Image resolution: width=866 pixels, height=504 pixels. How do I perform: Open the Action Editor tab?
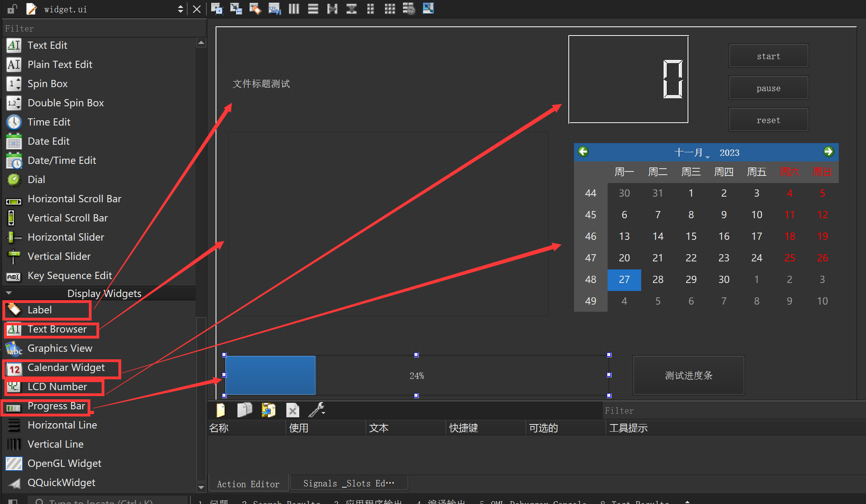(x=248, y=483)
